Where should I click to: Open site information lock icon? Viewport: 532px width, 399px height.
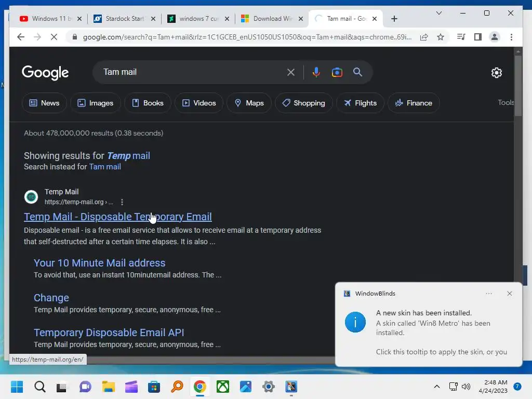pyautogui.click(x=75, y=37)
